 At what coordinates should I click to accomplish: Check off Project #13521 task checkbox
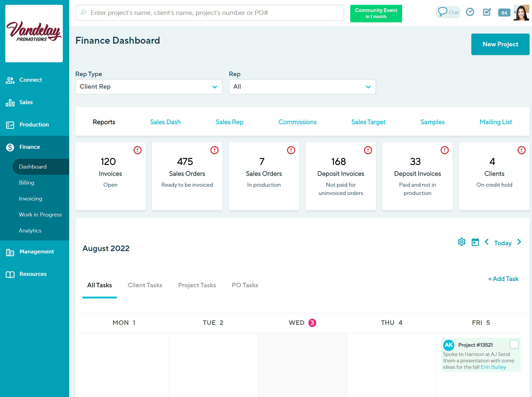pyautogui.click(x=514, y=344)
